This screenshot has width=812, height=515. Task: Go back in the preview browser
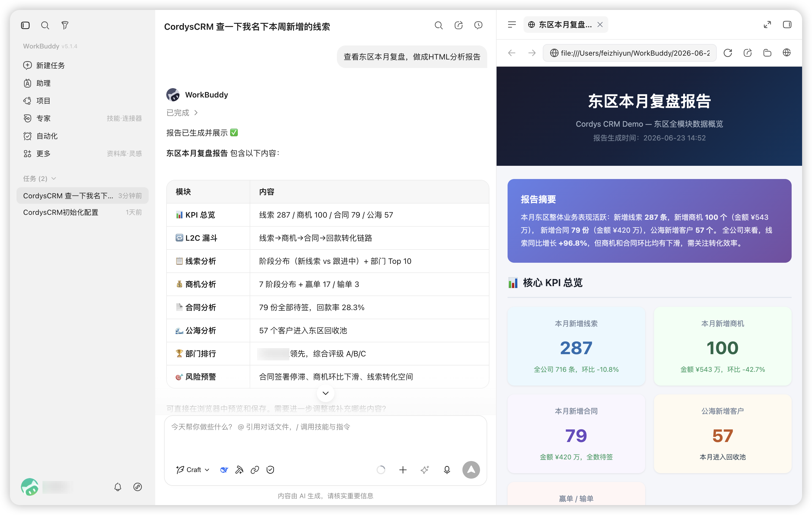click(512, 53)
